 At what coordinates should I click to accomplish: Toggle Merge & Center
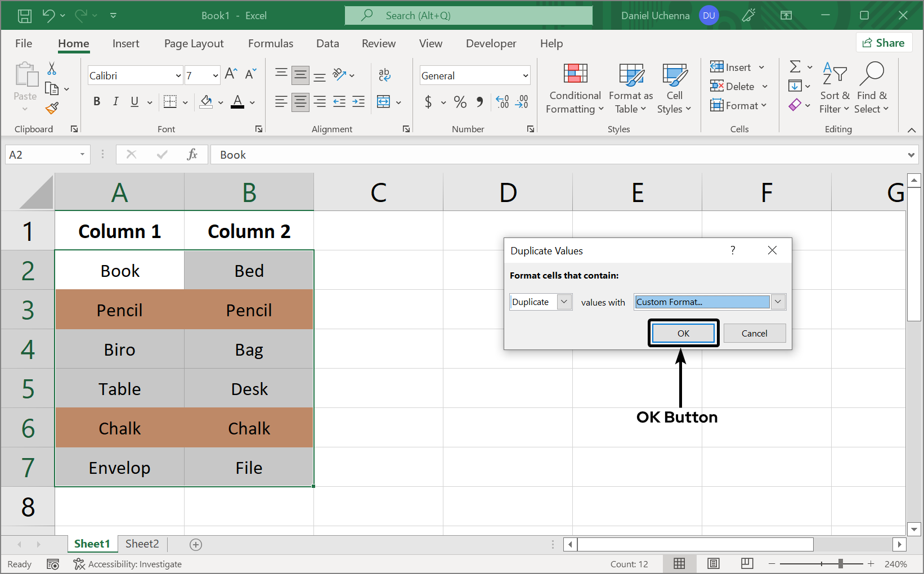384,102
